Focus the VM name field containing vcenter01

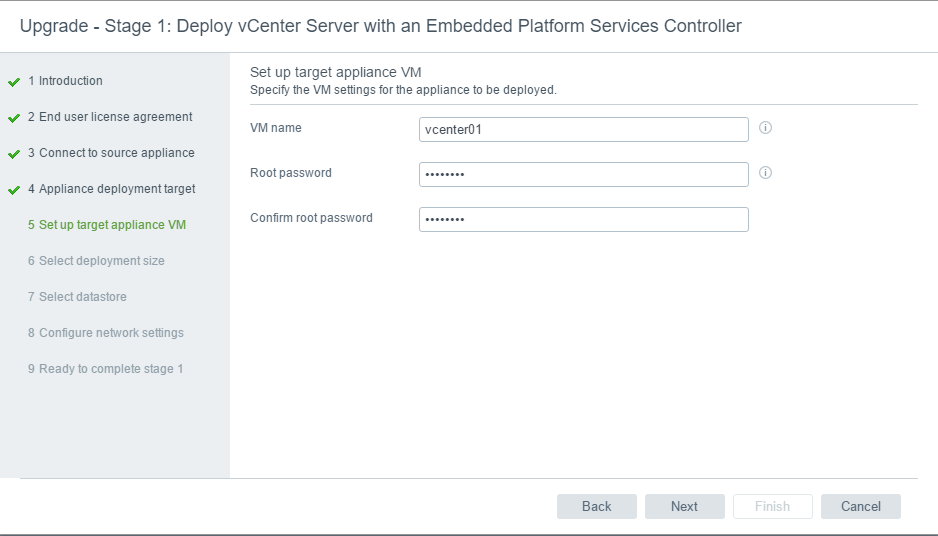coord(584,129)
